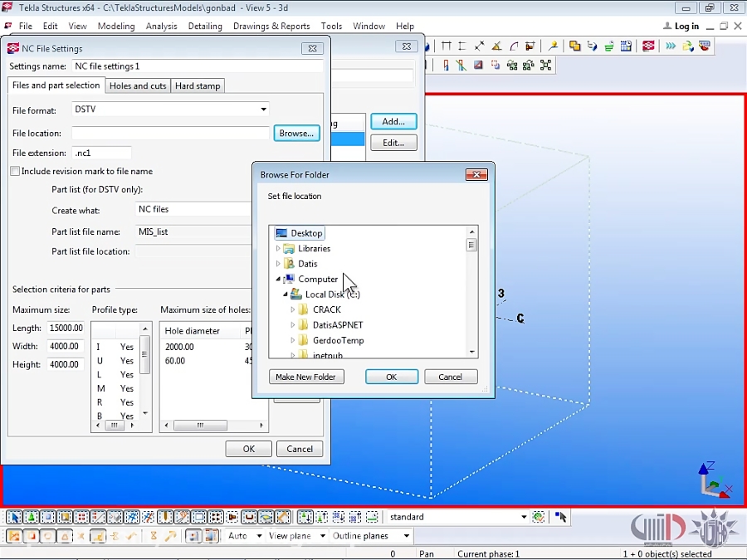Click the profile type list horizontal scrollbar
The image size is (747, 560).
pyautogui.click(x=115, y=426)
